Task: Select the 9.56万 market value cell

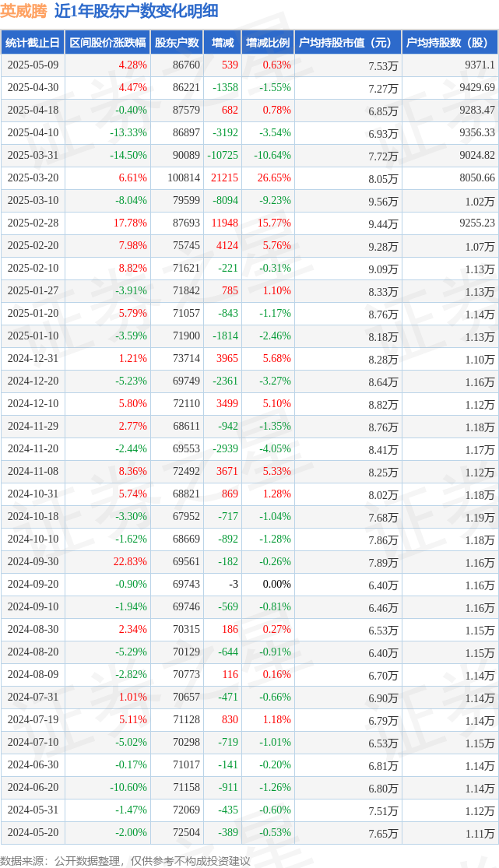Action: click(383, 201)
